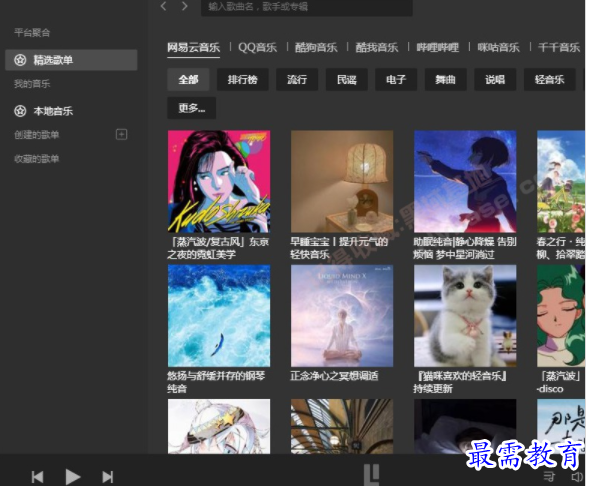The width and height of the screenshot is (590, 486).
Task: Switch to the 咪咕音乐 tab
Action: (499, 47)
